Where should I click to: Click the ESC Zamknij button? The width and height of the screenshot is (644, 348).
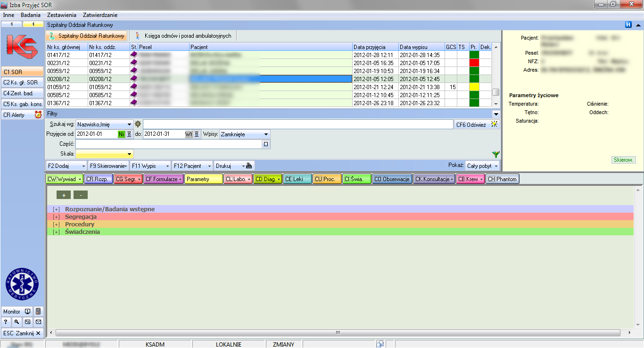tap(22, 333)
